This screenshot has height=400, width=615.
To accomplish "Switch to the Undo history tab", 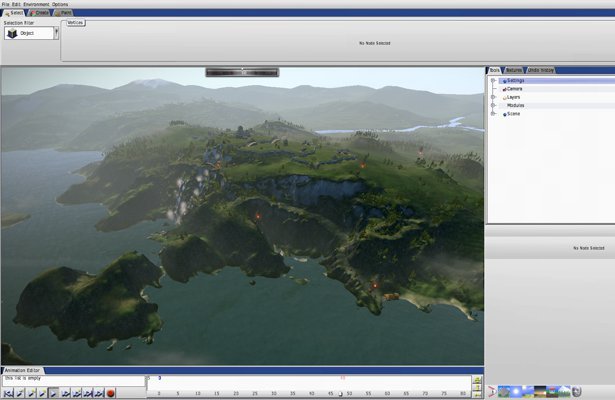I will pyautogui.click(x=540, y=70).
